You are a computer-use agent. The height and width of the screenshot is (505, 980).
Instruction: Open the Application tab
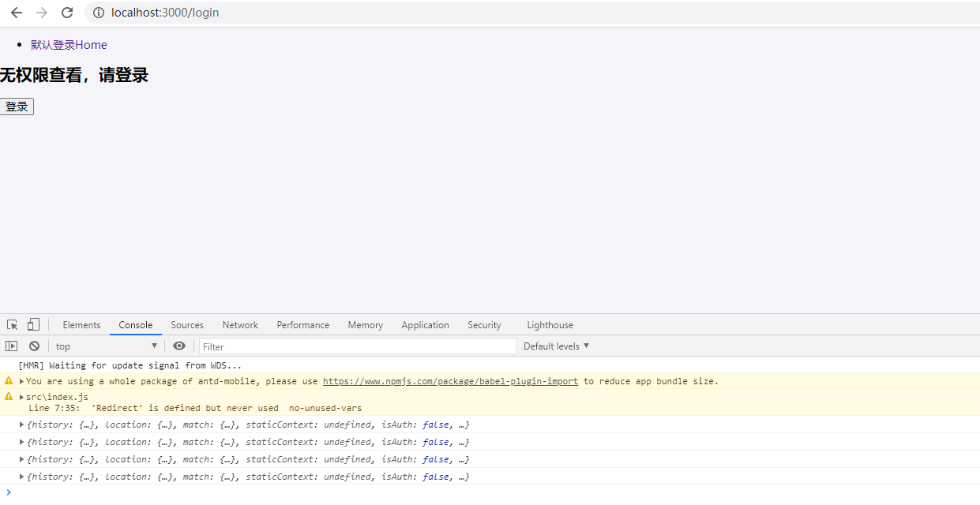[x=425, y=325]
